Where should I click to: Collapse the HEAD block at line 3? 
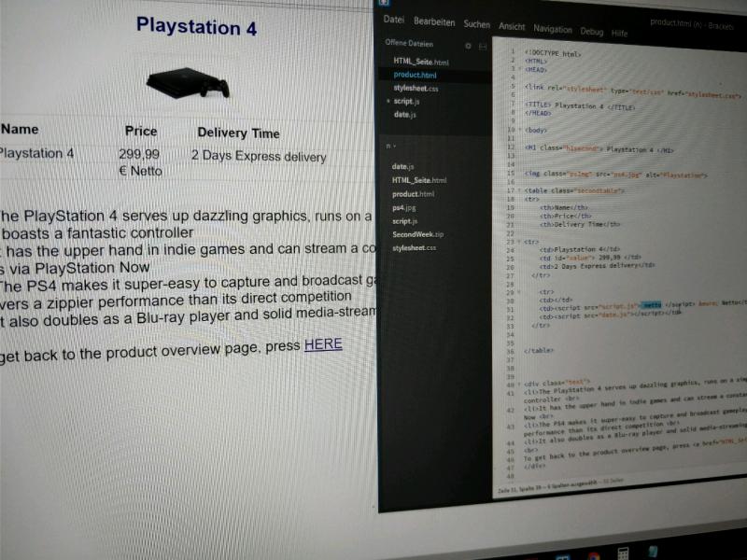[520, 69]
